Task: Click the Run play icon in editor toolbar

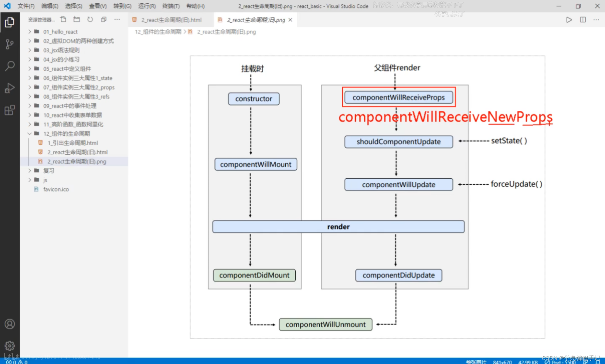Action: 569,20
